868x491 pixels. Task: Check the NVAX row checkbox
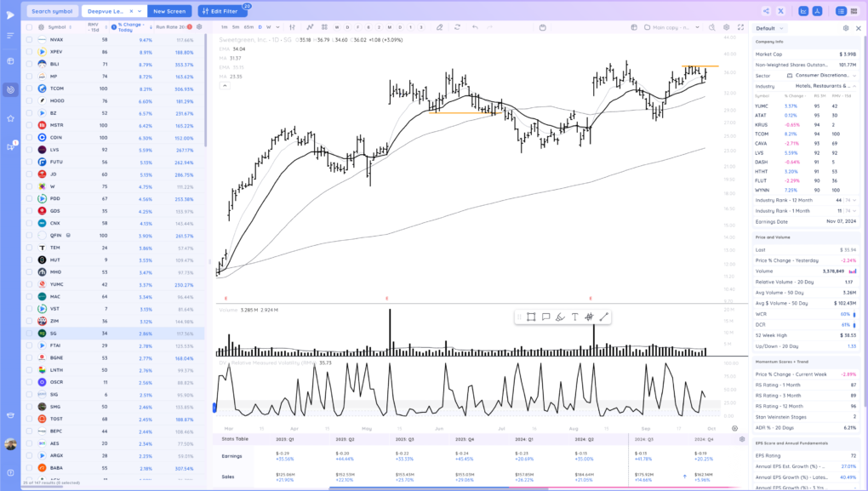click(x=29, y=40)
